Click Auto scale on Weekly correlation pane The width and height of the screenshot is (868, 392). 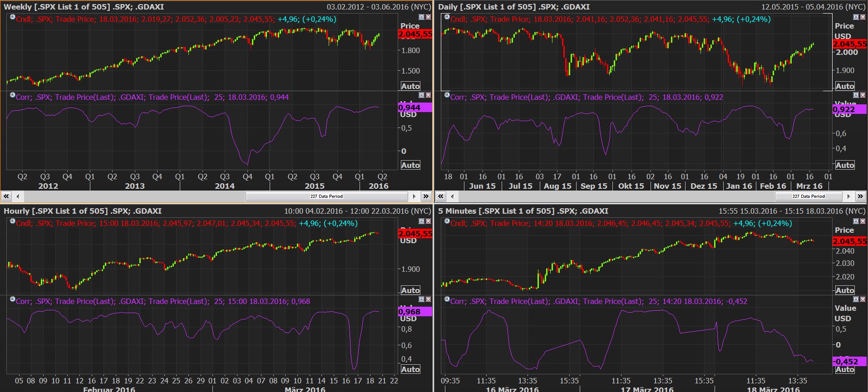click(410, 165)
